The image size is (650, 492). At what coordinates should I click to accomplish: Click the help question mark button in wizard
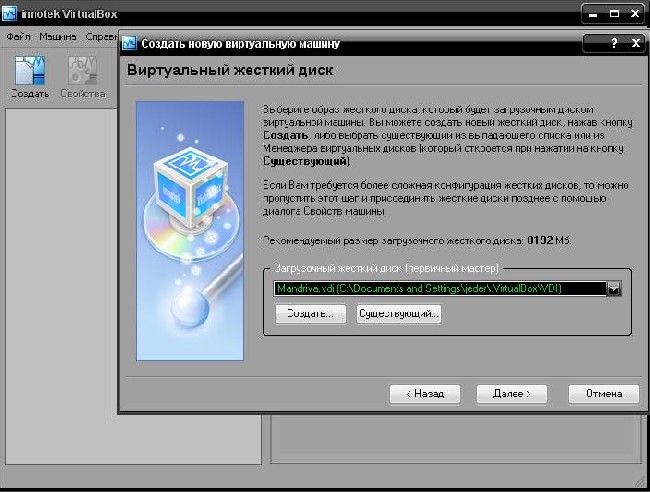(x=614, y=43)
